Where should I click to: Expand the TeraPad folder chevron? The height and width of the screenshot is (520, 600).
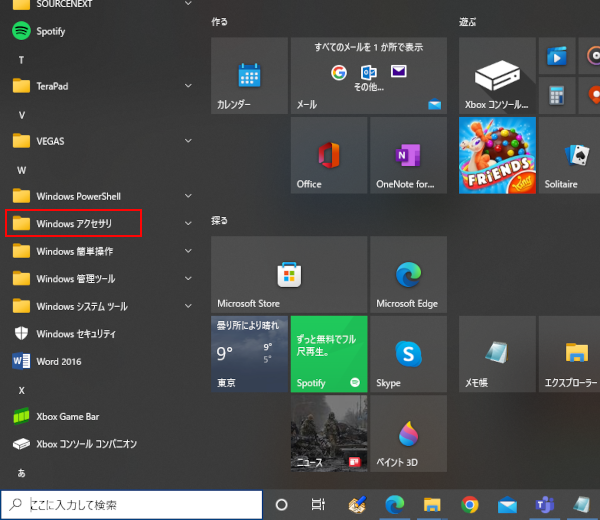point(188,86)
